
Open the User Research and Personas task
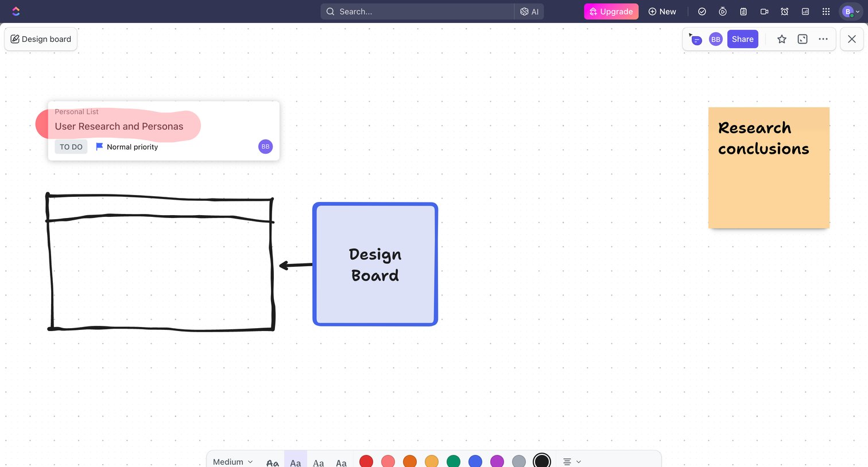coord(119,126)
